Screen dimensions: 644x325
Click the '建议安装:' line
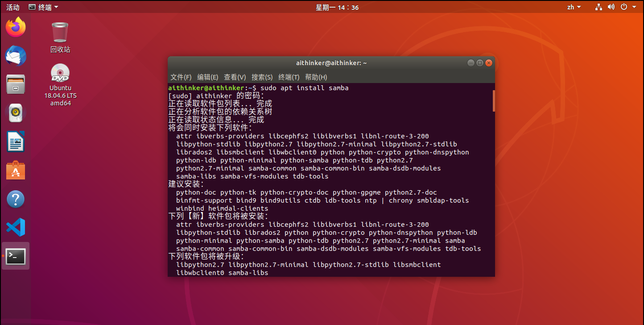186,184
